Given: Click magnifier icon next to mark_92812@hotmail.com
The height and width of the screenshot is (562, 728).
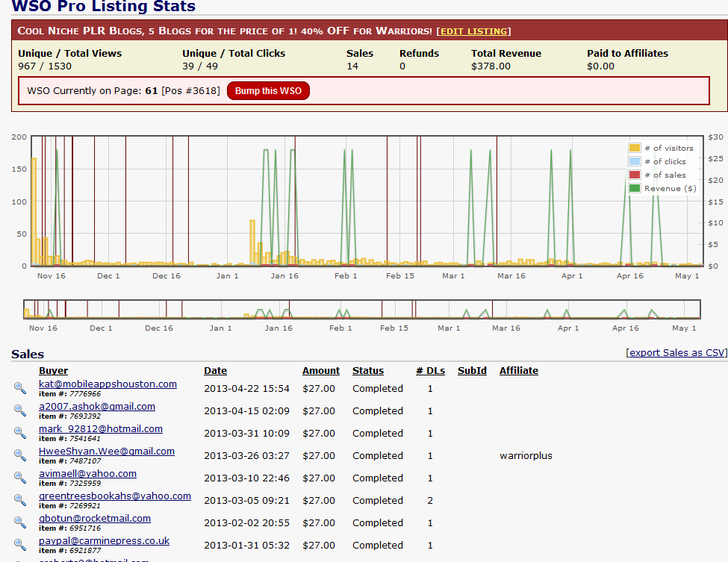Looking at the screenshot, I should click(20, 433).
